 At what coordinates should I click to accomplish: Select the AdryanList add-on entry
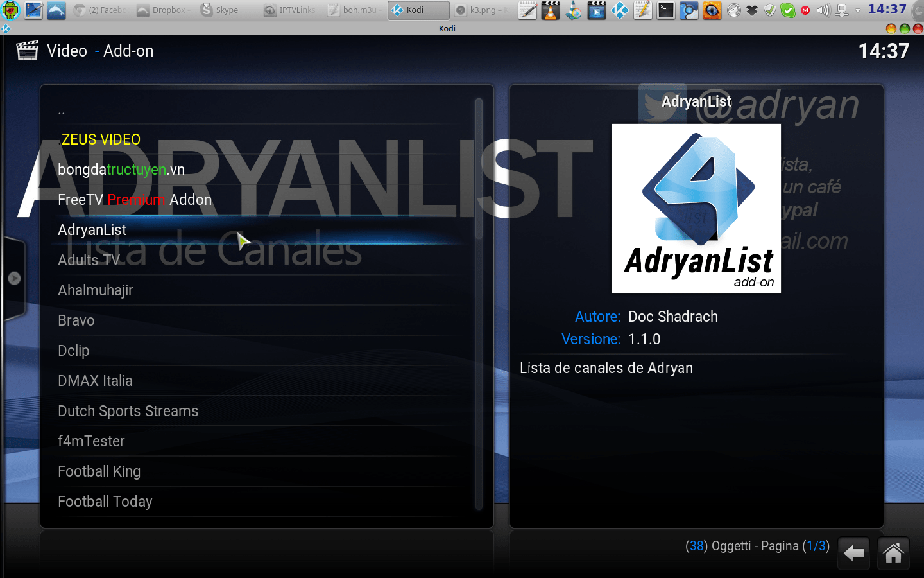259,230
